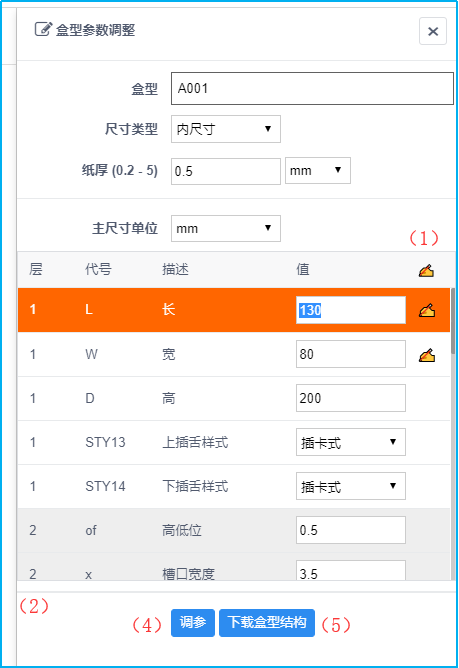Open the 上插舌样式 dropdown
This screenshot has height=668, width=459.
(351, 442)
